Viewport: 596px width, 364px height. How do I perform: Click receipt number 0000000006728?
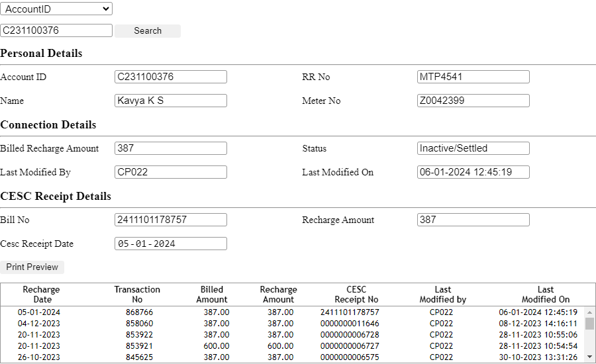[x=350, y=335]
